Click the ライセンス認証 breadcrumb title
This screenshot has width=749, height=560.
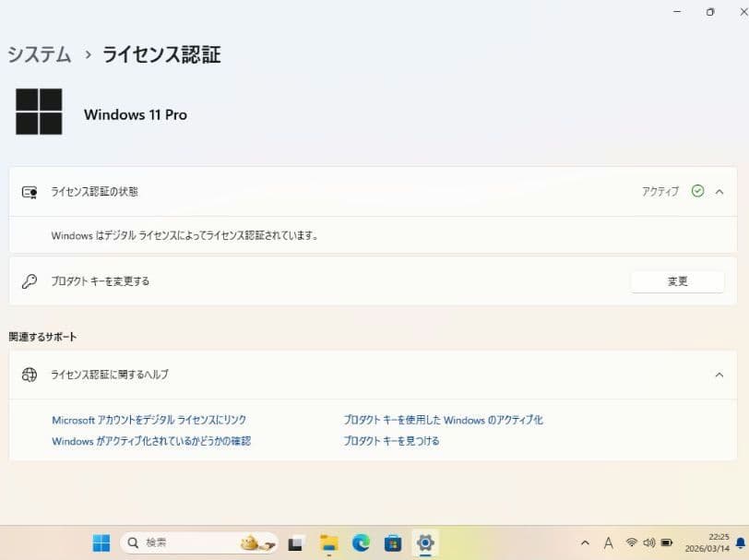[161, 54]
